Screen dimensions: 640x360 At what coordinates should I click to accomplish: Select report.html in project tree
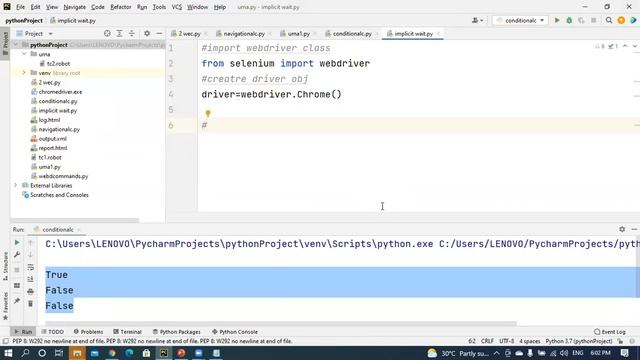[53, 148]
